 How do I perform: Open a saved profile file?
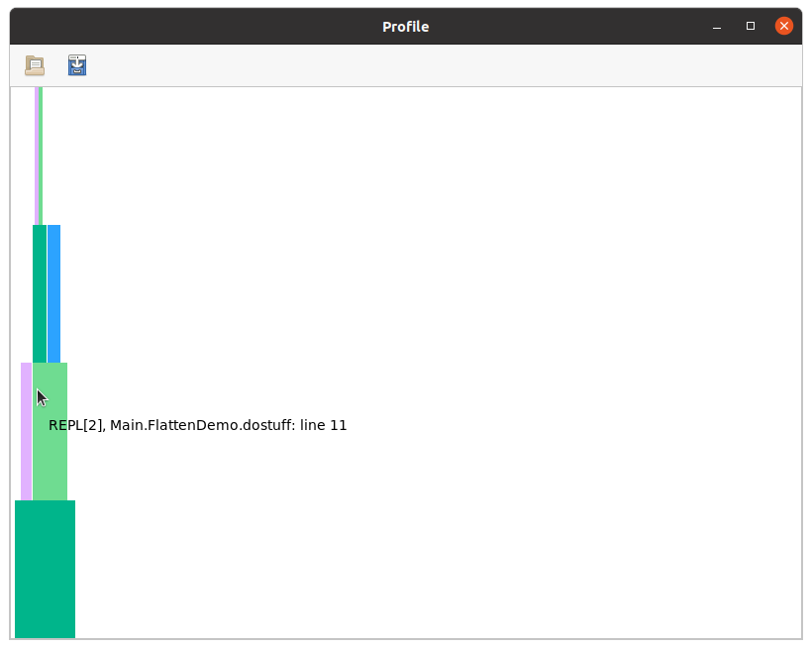click(35, 65)
